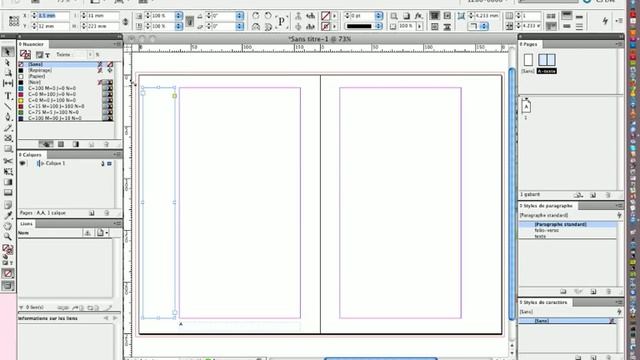Click the A-texte master spread thumbnail
The height and width of the screenshot is (360, 640).
pyautogui.click(x=547, y=60)
